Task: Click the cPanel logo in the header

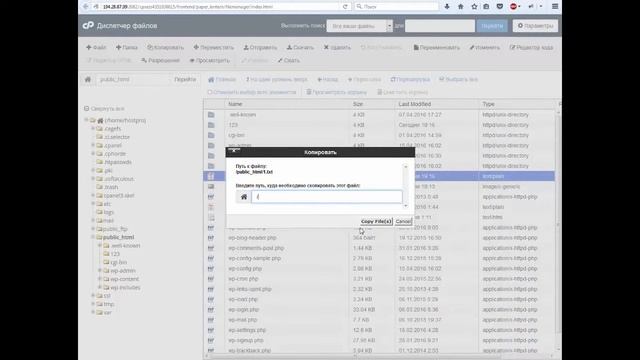Action: click(x=88, y=26)
